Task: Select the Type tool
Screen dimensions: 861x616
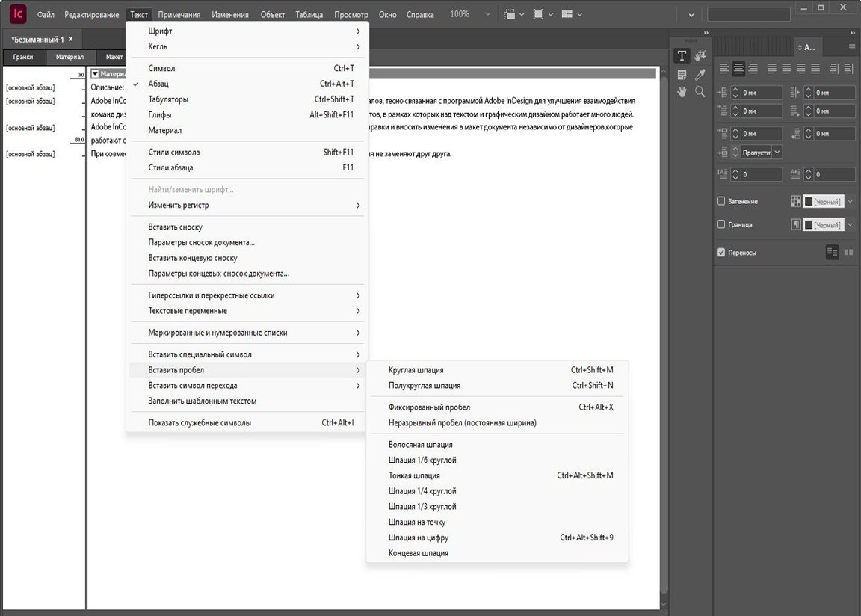Action: (x=682, y=56)
